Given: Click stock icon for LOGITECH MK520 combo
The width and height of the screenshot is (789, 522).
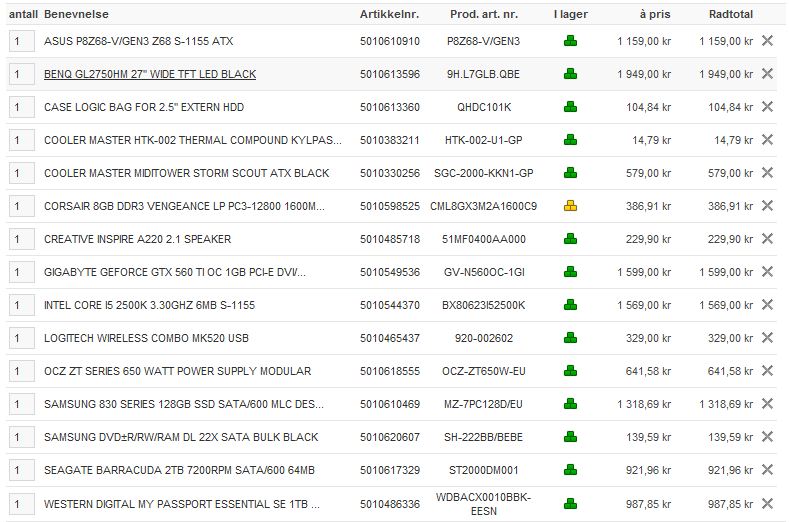Looking at the screenshot, I should point(570,337).
